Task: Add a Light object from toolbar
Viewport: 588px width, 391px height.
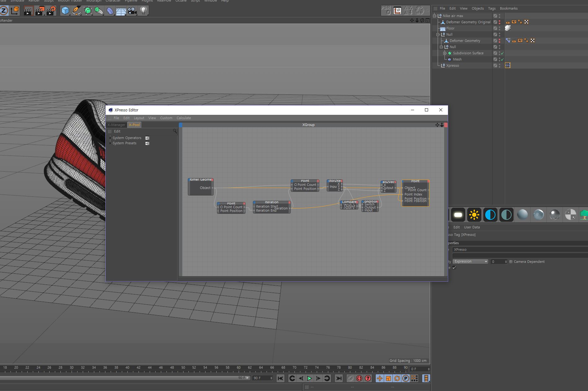Action: tap(143, 11)
